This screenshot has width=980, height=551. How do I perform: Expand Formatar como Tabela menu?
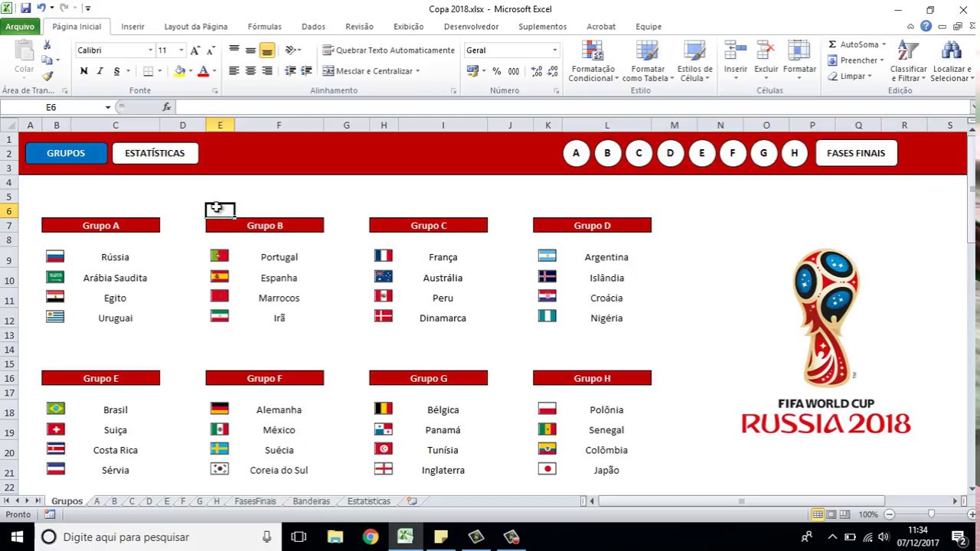[648, 62]
